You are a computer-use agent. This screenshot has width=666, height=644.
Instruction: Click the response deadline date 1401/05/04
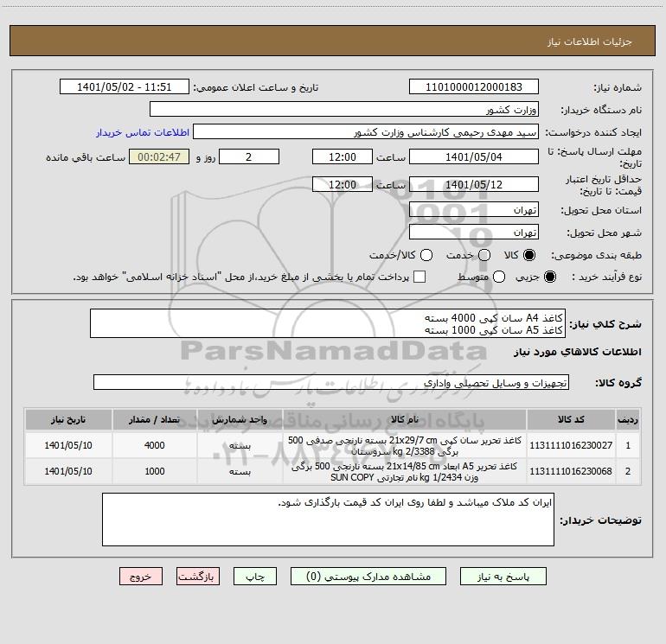pyautogui.click(x=474, y=156)
